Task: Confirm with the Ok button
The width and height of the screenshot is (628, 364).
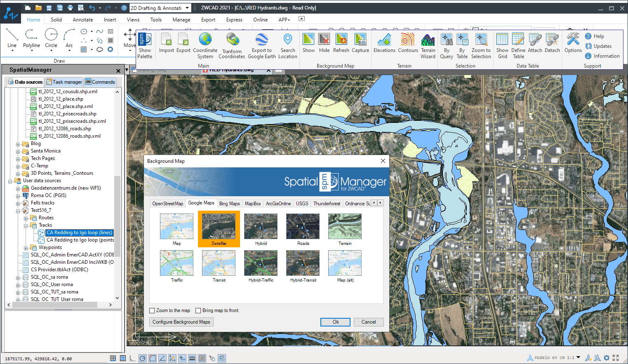Action: click(x=336, y=322)
